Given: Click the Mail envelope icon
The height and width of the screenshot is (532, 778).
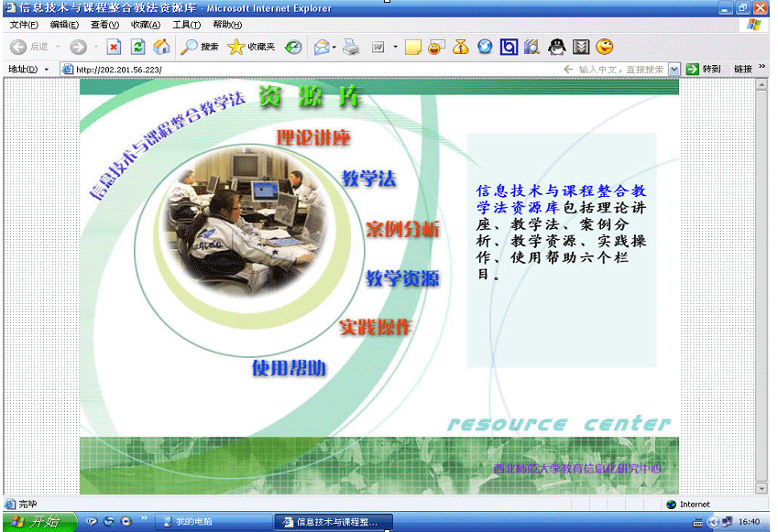Looking at the screenshot, I should pos(322,47).
